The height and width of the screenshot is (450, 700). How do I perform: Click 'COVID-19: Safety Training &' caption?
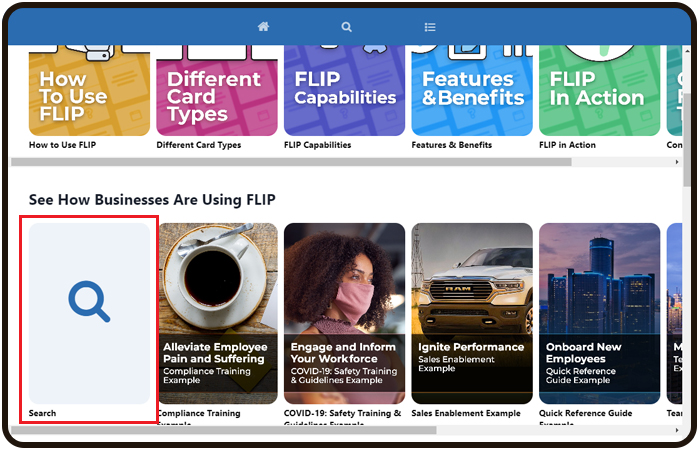coord(342,413)
